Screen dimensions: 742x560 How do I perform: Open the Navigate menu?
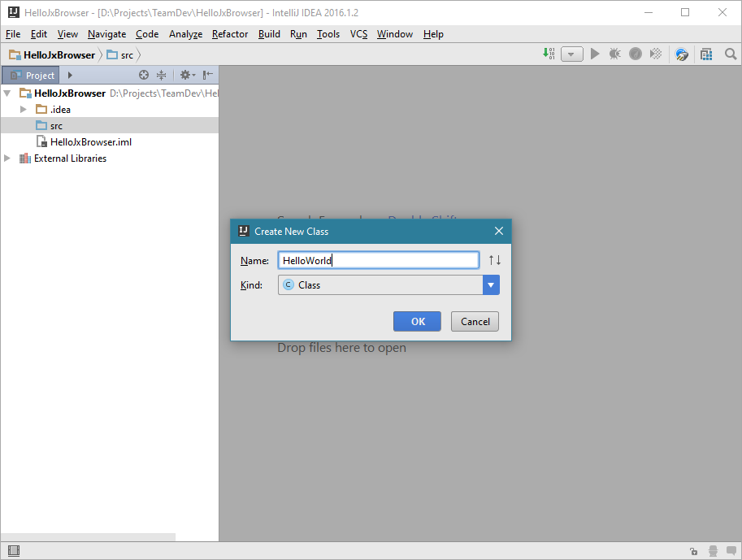pyautogui.click(x=107, y=34)
